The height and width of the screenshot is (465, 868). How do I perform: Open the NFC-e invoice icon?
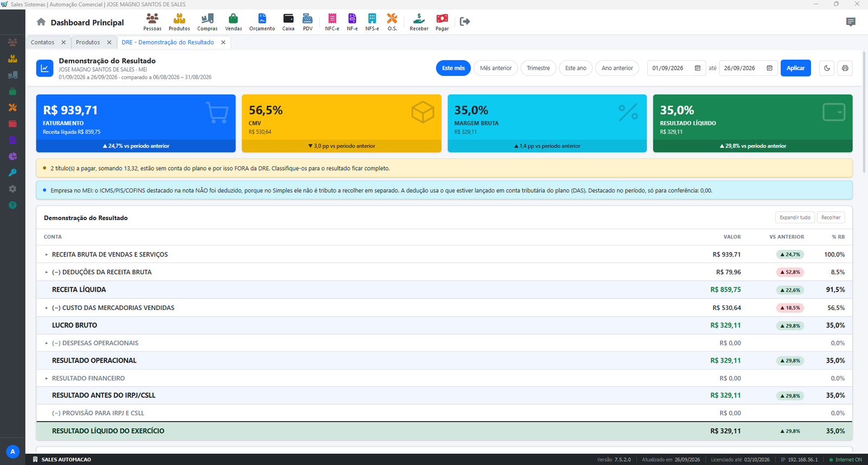(x=332, y=22)
